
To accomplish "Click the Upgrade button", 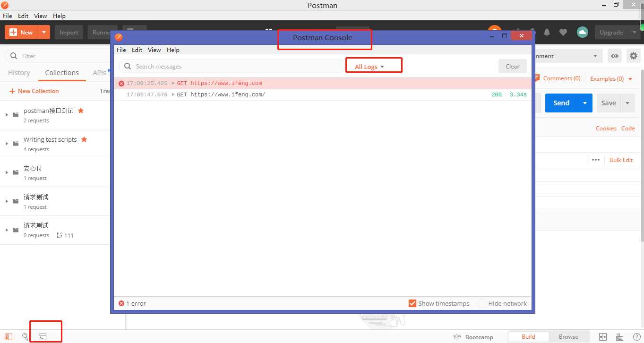I will (x=611, y=32).
